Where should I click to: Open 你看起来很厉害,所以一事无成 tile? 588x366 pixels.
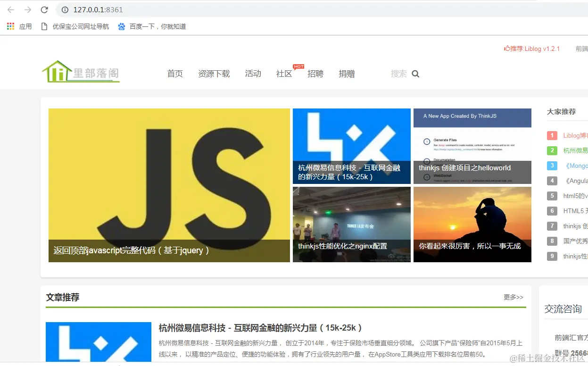click(x=472, y=225)
